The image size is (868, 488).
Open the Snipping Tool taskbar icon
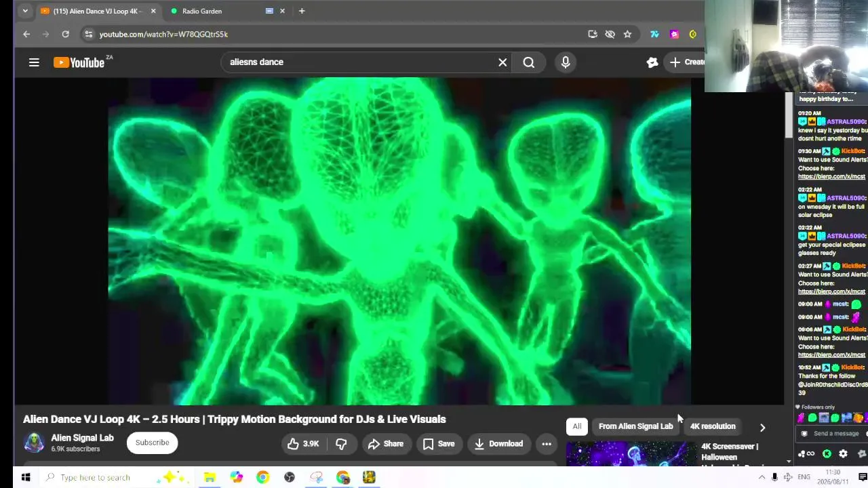pos(316,478)
